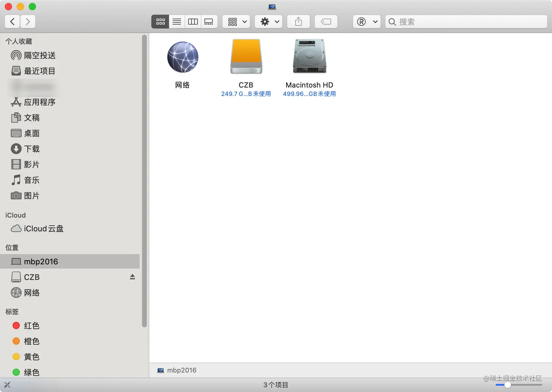
Task: Go back with the left arrow button
Action: (x=12, y=22)
